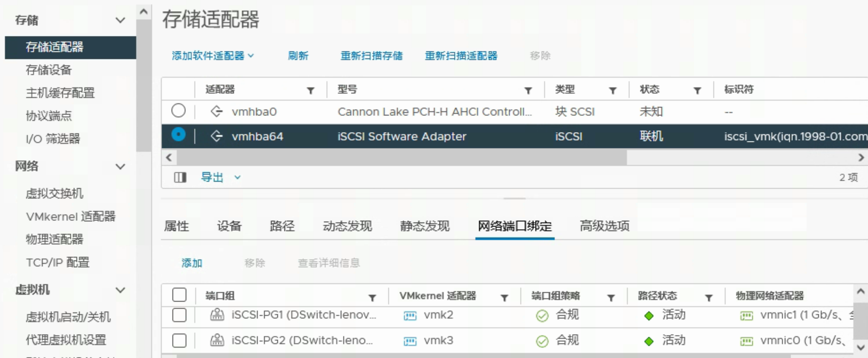Click the iSCSI-PG2 port group icon
This screenshot has height=358, width=868.
tap(217, 340)
